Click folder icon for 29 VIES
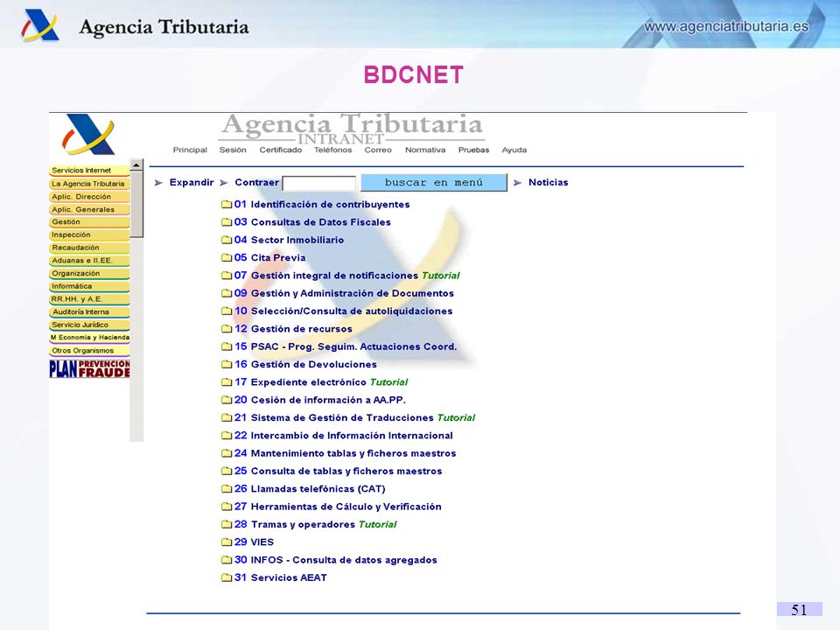840x630 pixels. (x=227, y=542)
